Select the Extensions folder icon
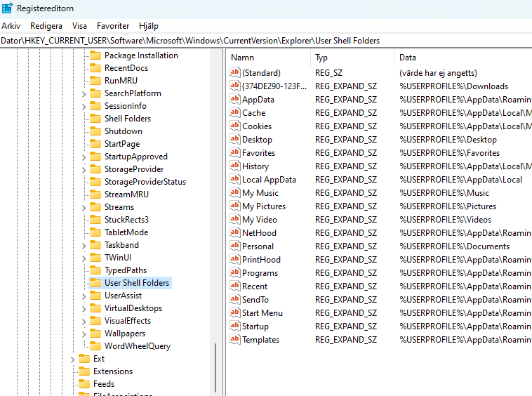Screen dimensions: 532x396 click(x=84, y=371)
